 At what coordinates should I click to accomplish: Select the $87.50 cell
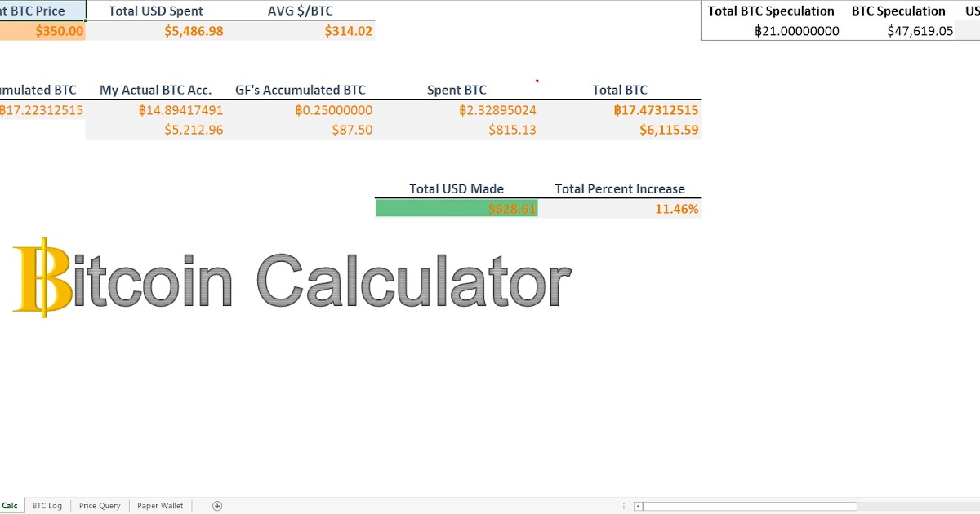click(301, 130)
